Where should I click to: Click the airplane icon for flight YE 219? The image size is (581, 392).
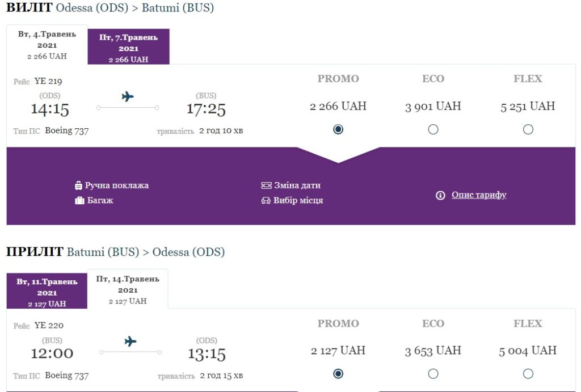pyautogui.click(x=128, y=96)
